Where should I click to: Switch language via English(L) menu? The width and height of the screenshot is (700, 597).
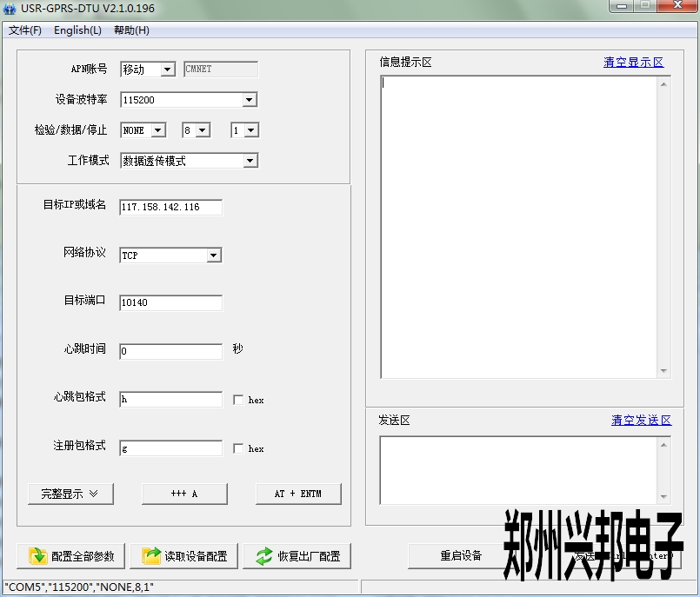[77, 30]
